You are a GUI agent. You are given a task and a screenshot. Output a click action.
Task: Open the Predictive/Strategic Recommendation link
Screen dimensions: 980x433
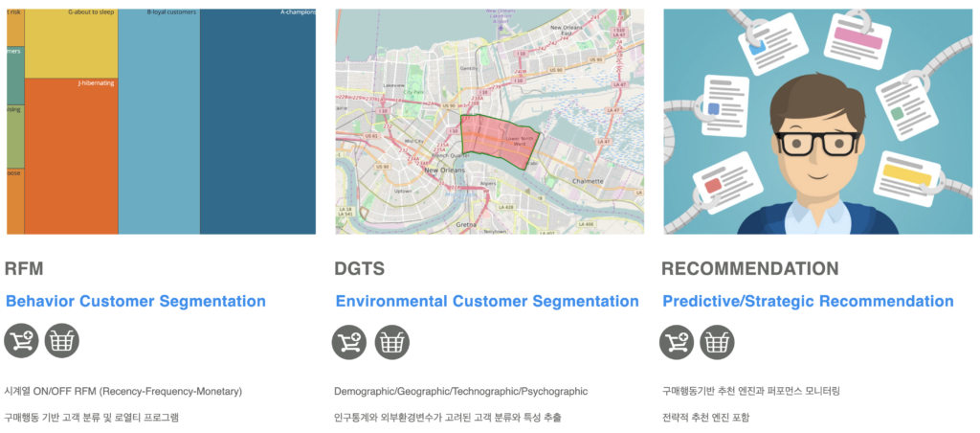coord(808,301)
